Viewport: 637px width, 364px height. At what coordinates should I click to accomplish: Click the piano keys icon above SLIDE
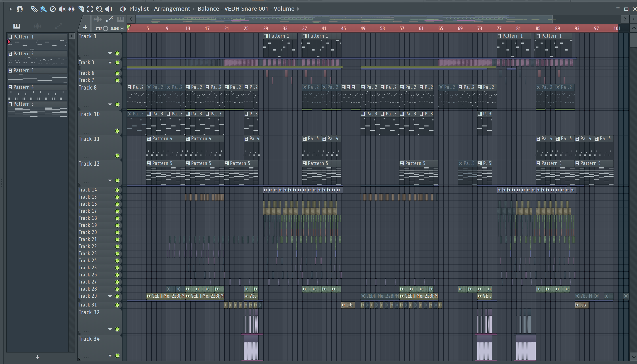pos(120,19)
